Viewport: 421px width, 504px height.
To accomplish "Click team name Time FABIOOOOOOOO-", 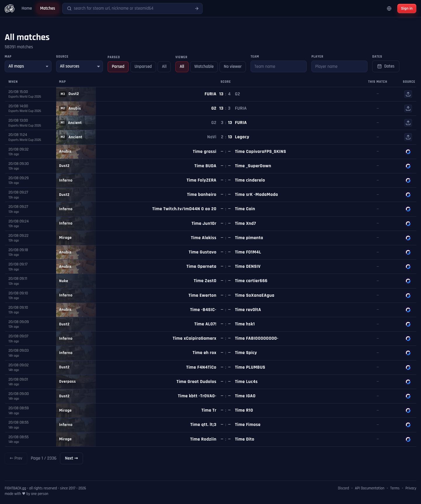I will (x=257, y=338).
